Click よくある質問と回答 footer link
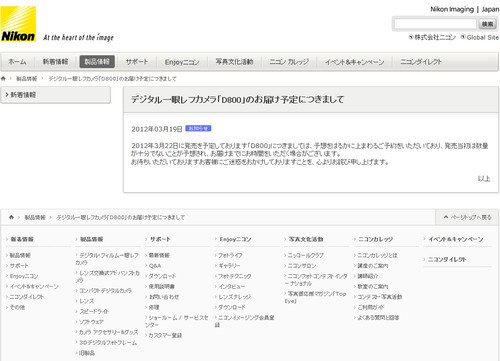The width and height of the screenshot is (500, 361). [378, 318]
